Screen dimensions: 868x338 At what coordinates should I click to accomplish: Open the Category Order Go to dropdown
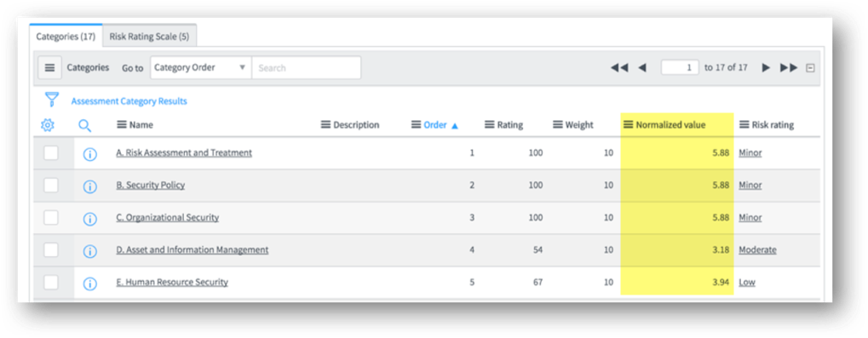click(200, 67)
